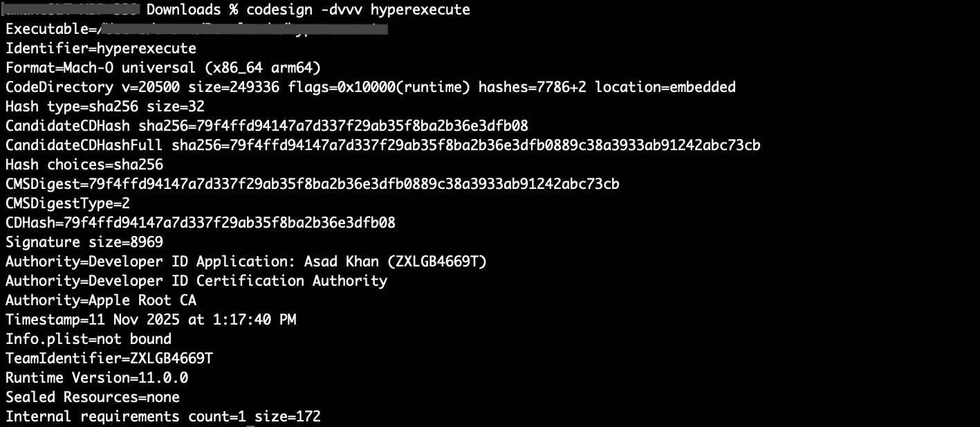Click the CandidateCDHash sha256 line
Image resolution: width=980 pixels, height=427 pixels.
(267, 126)
